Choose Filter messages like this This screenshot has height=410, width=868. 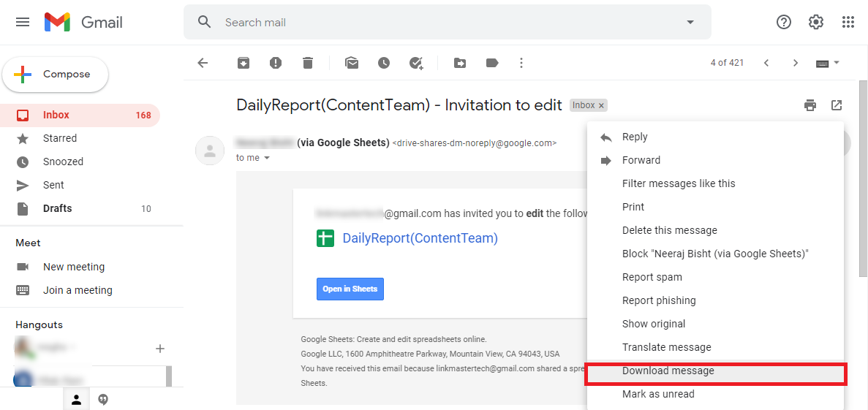click(x=715, y=183)
